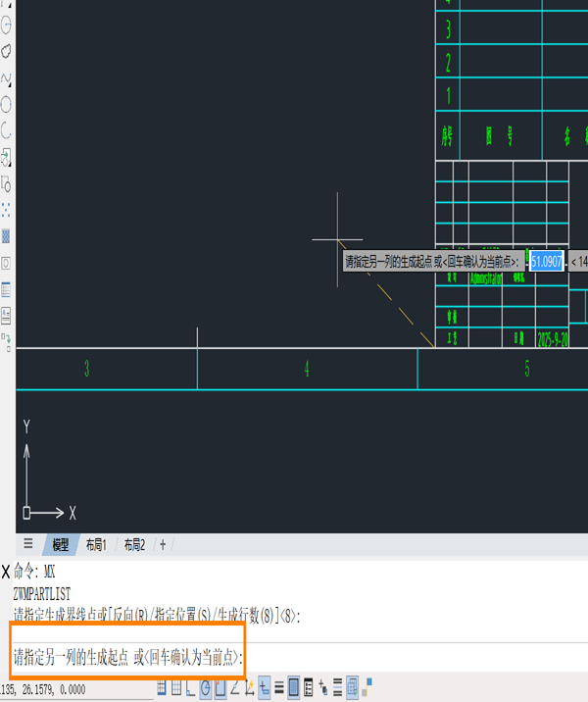Select the Hatch fill tool
This screenshot has height=702, width=588.
click(x=6, y=236)
